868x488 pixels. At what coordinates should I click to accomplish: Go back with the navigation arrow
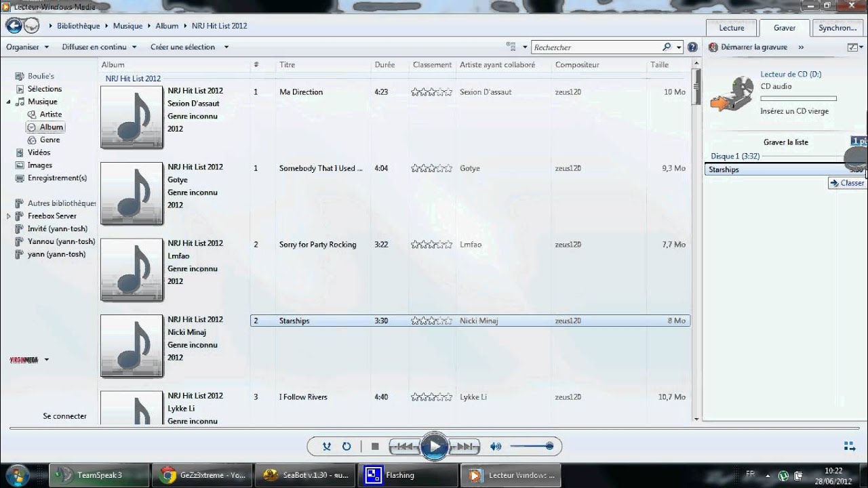pyautogui.click(x=14, y=26)
